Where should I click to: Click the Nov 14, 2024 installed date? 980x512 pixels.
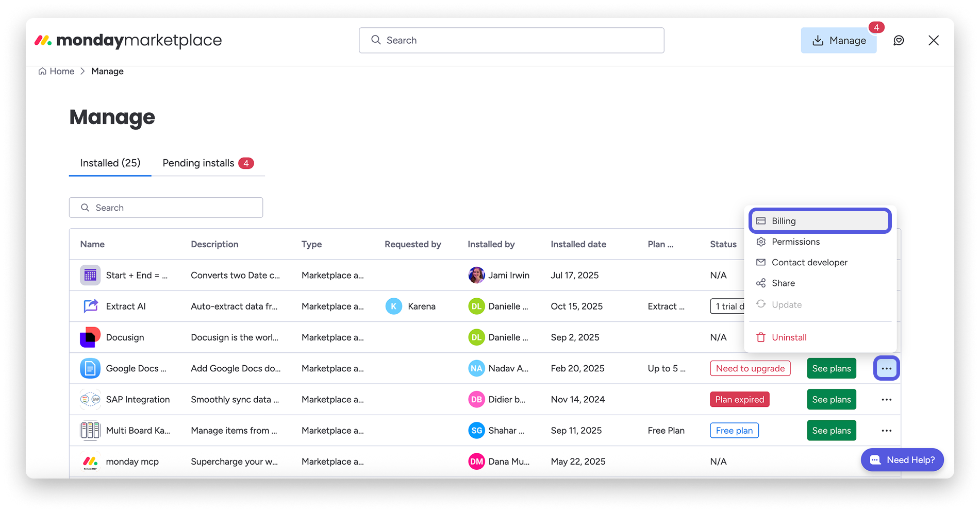click(578, 399)
